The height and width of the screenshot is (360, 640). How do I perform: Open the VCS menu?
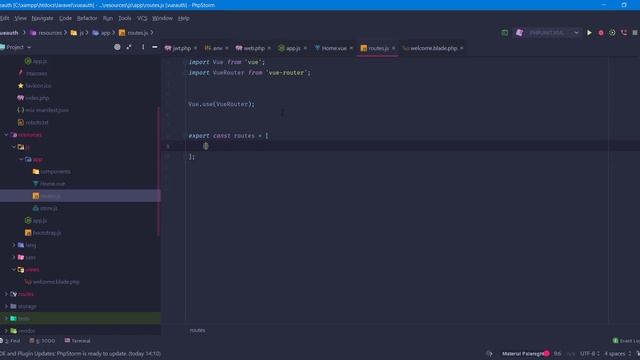coord(142,18)
